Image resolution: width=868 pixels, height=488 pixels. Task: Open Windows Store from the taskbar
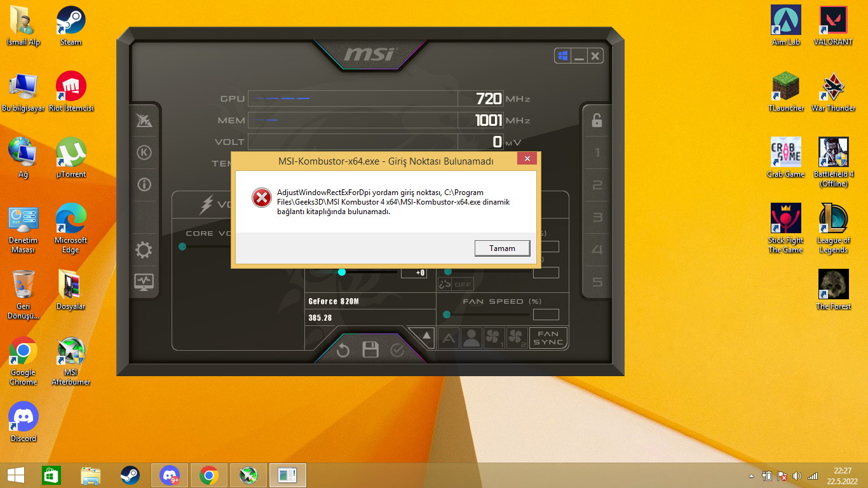(51, 475)
